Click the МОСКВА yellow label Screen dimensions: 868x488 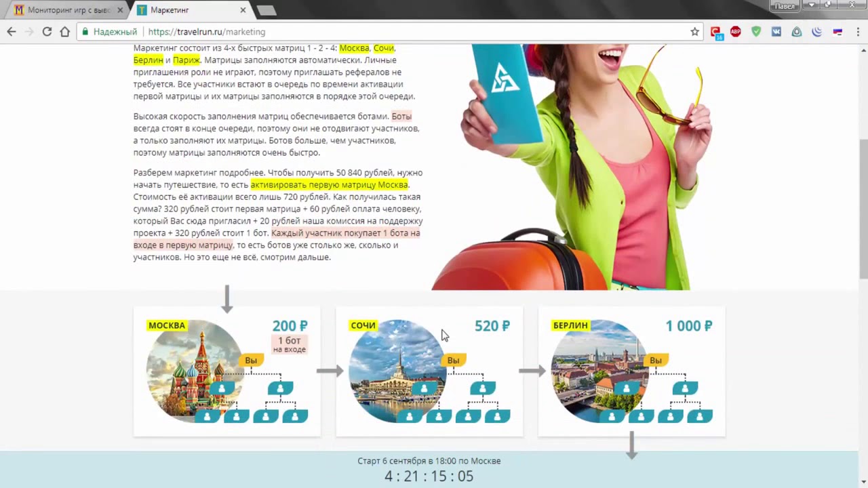click(167, 325)
